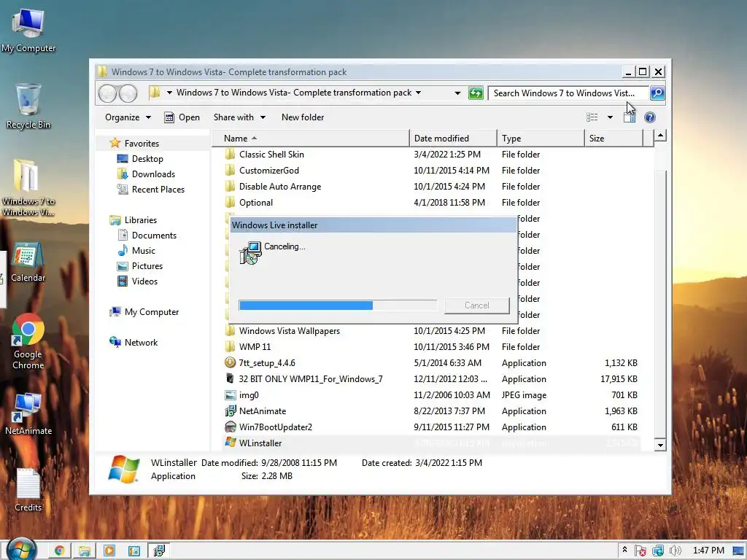
Task: Open the Music library
Action: tap(136, 251)
